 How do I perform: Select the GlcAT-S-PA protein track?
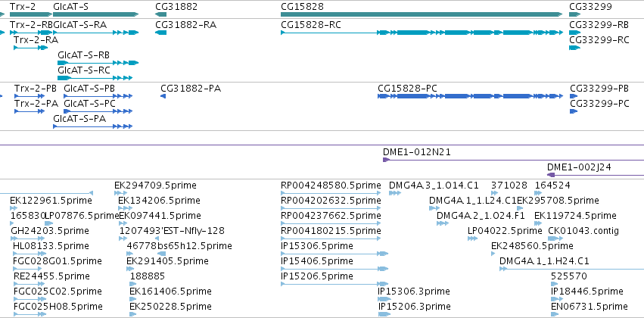pos(93,126)
